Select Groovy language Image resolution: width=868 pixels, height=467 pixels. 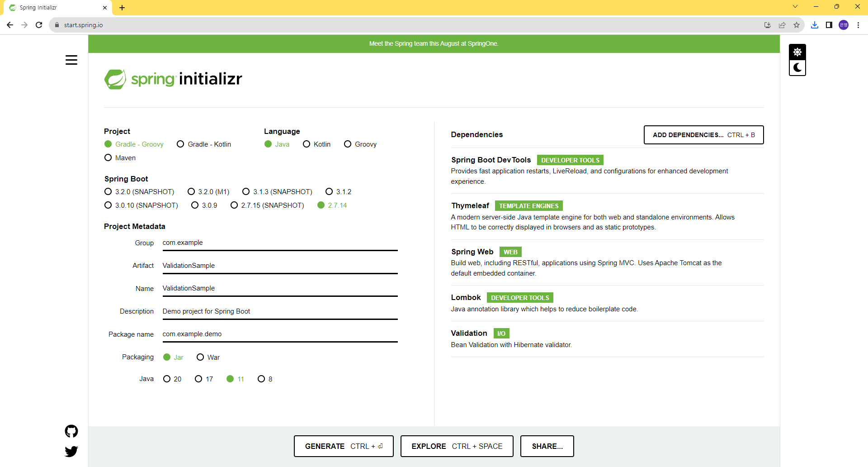[360, 144]
